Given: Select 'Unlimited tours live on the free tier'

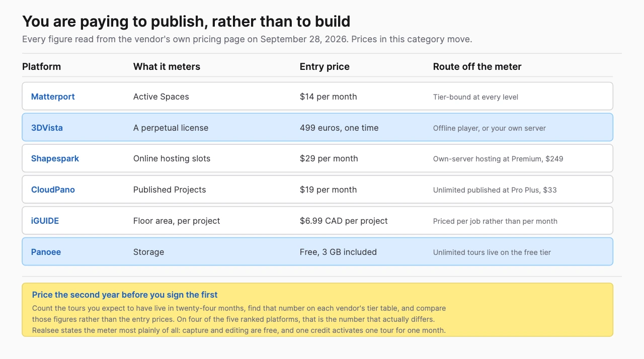Looking at the screenshot, I should [x=492, y=252].
